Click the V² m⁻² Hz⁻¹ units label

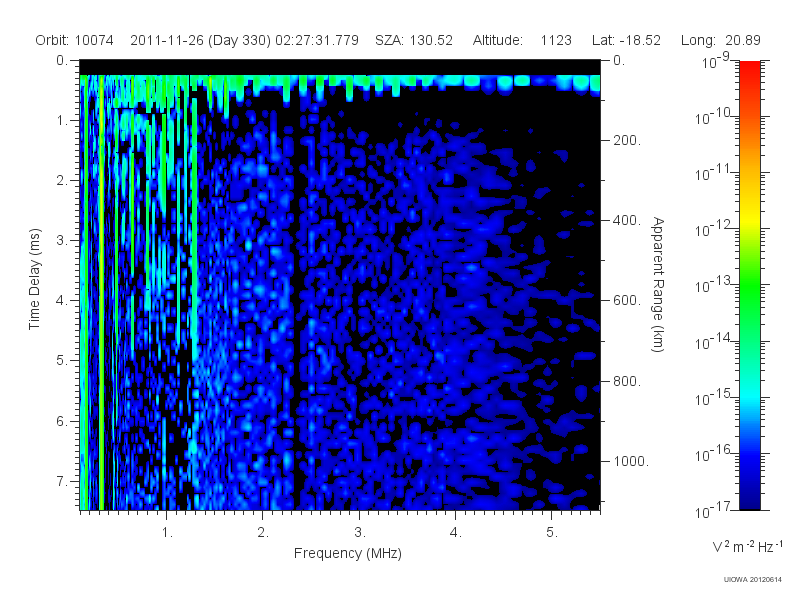[747, 545]
